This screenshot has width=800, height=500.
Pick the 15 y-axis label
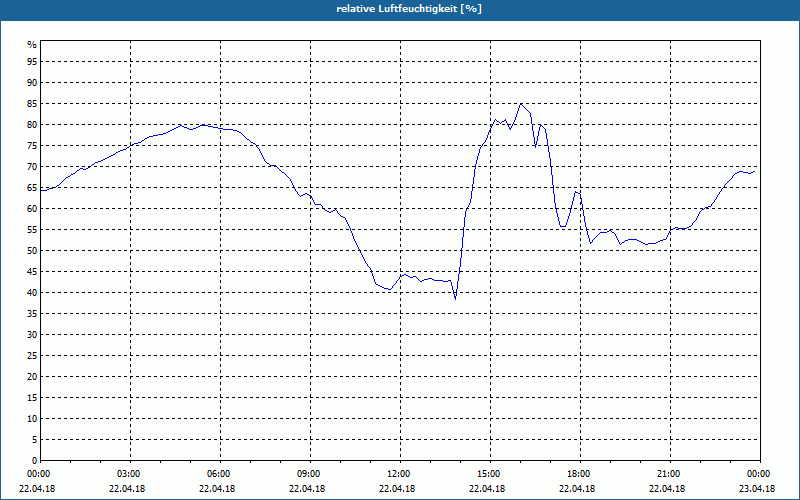tap(32, 397)
